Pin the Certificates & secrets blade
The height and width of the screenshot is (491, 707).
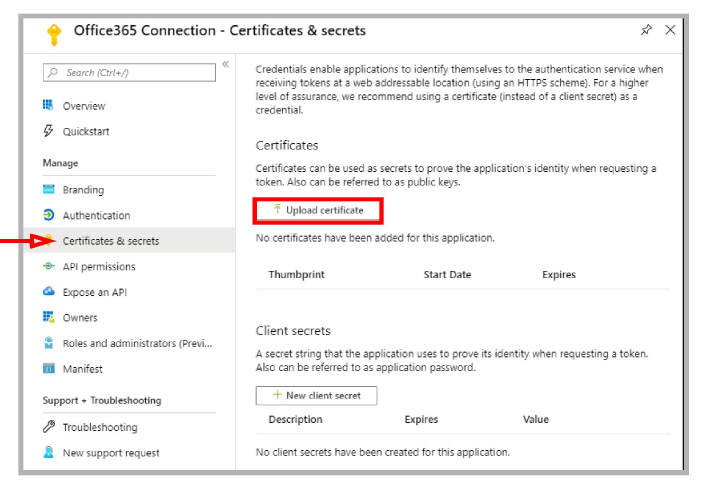pos(646,30)
